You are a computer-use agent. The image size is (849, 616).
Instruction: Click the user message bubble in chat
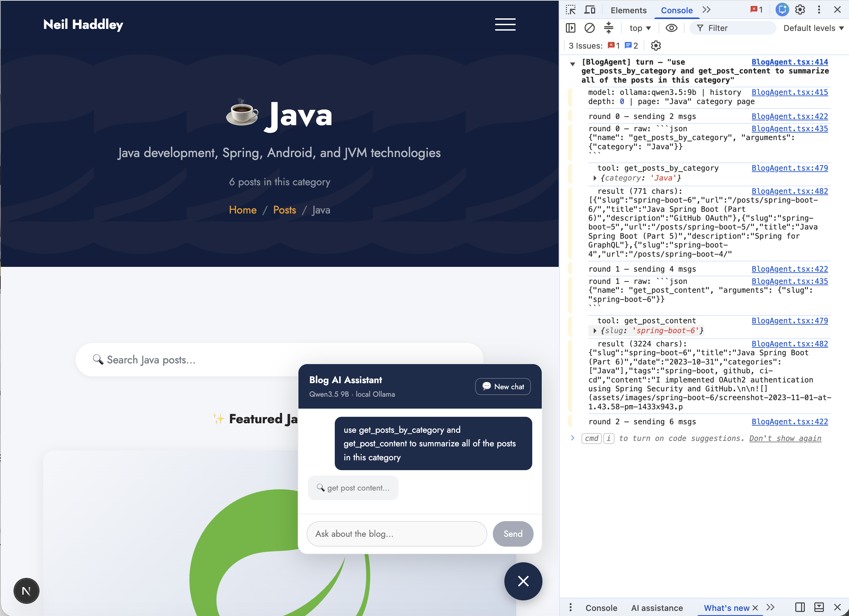pyautogui.click(x=433, y=443)
